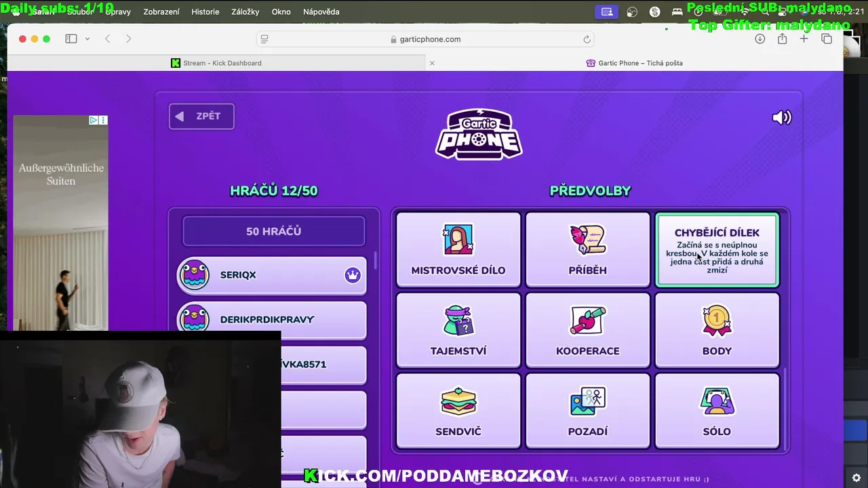
Task: Choose the Body preset with medal icon
Action: [717, 330]
